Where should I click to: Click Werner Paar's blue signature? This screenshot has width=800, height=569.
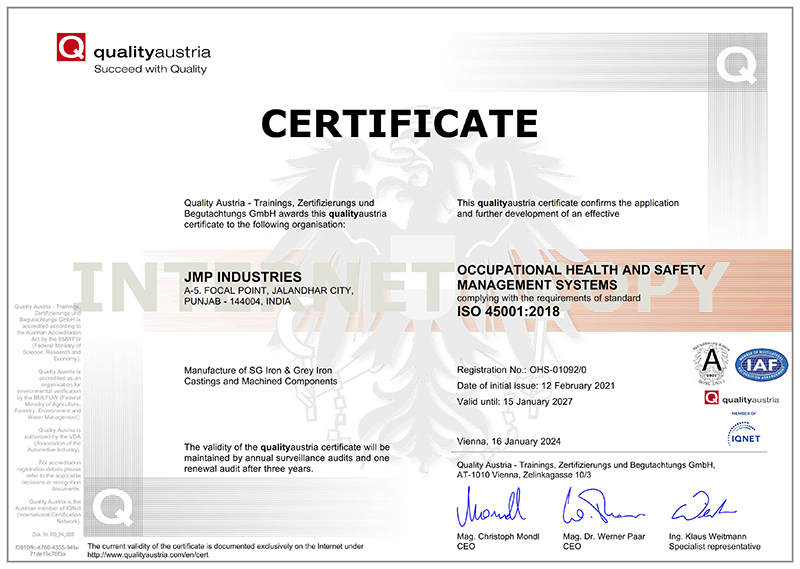point(602,506)
